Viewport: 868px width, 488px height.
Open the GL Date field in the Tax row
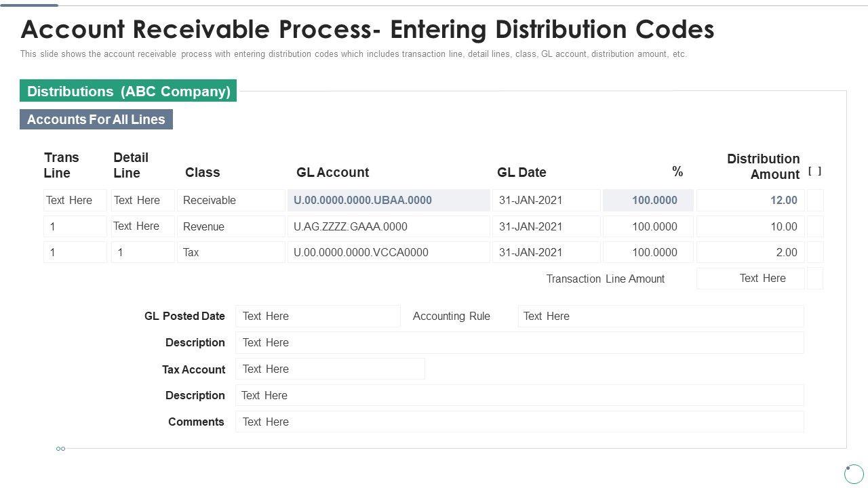546,252
